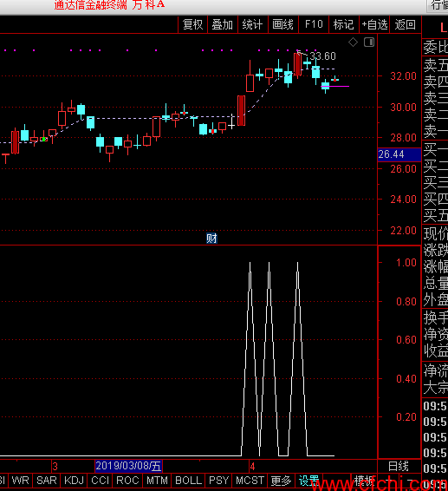Image resolution: width=448 pixels, height=491 pixels.
Task: Open the 日线 period selector
Action: pos(399,466)
